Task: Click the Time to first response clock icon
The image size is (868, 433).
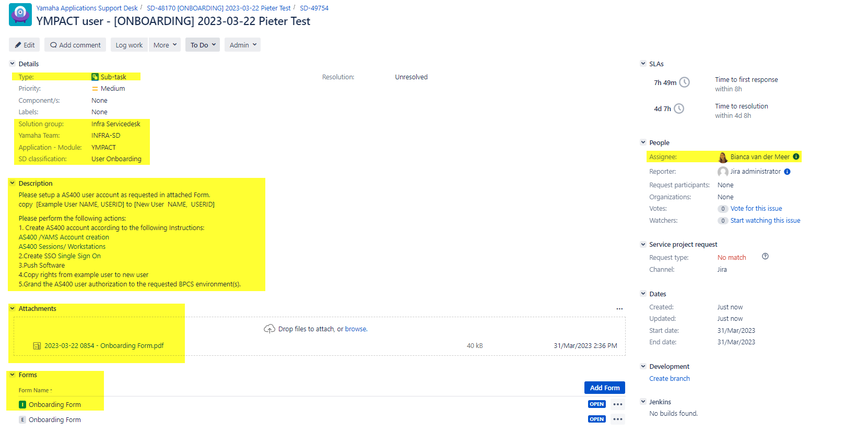Action: point(684,82)
